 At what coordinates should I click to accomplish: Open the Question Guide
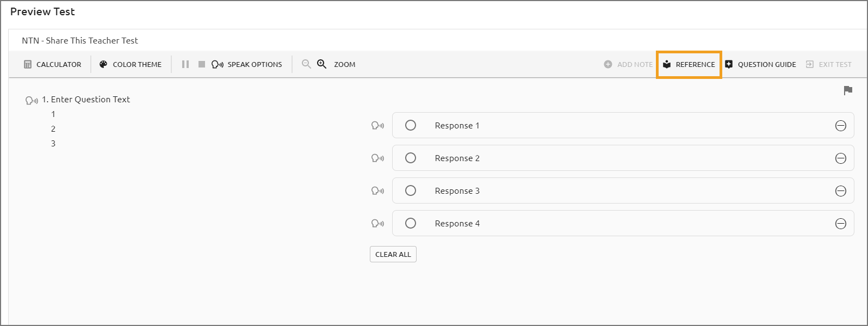coord(760,64)
